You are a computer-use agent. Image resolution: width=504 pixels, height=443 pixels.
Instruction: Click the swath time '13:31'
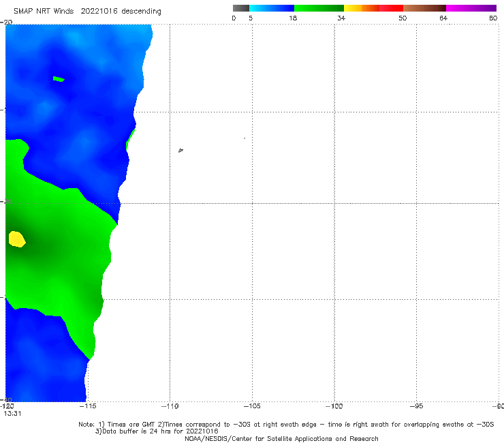tap(12, 414)
